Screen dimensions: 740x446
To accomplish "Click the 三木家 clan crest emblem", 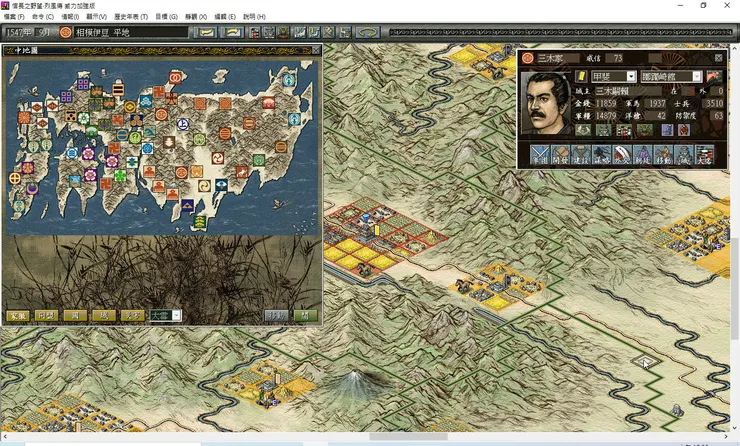I will tap(528, 58).
